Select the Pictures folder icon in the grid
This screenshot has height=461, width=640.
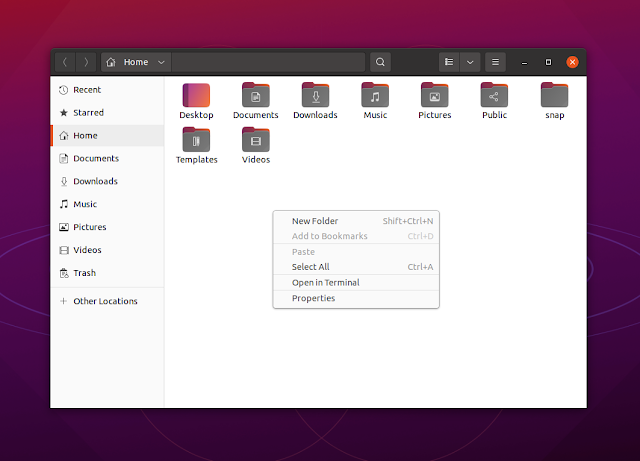pos(435,95)
